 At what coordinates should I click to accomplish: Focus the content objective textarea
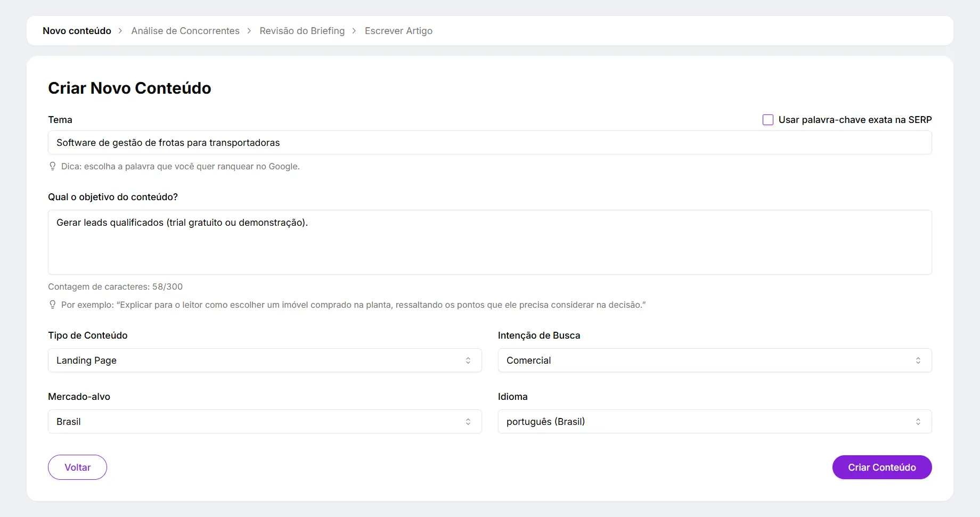click(489, 242)
